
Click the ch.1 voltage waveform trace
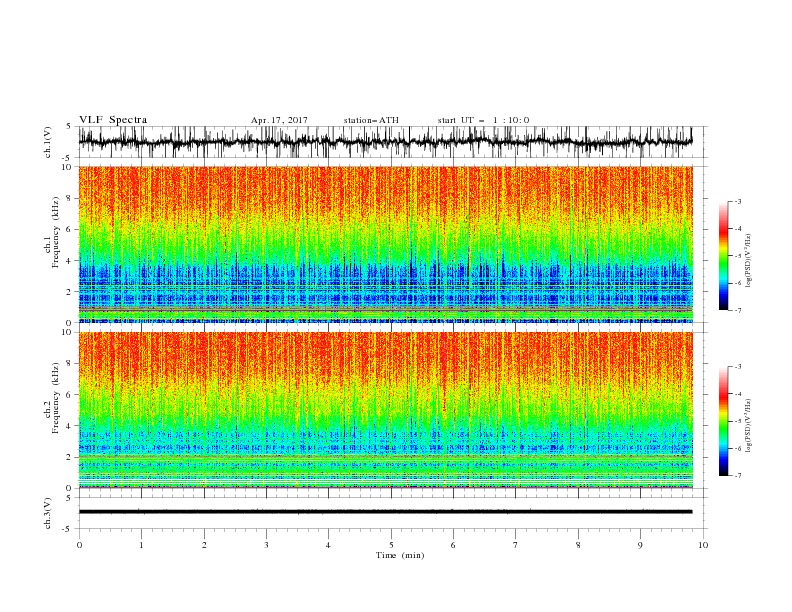[x=386, y=142]
